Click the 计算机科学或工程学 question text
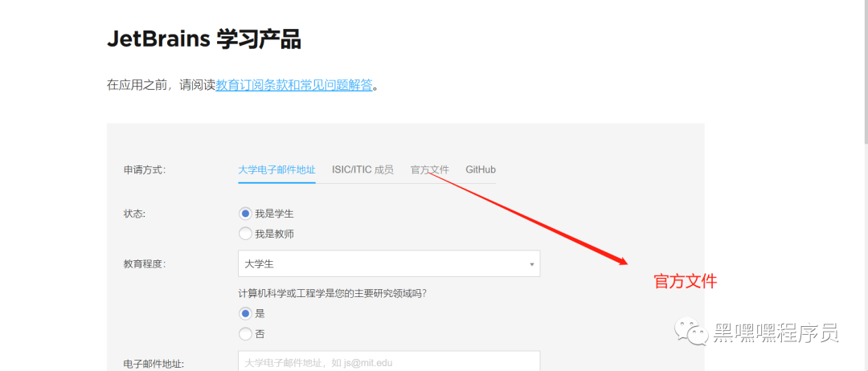This screenshot has width=868, height=371. coord(332,294)
